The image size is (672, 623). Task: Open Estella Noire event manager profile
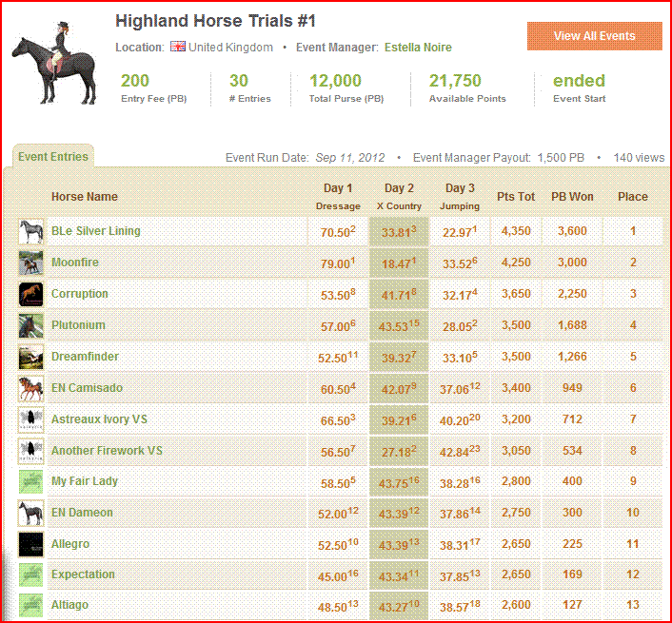point(418,48)
